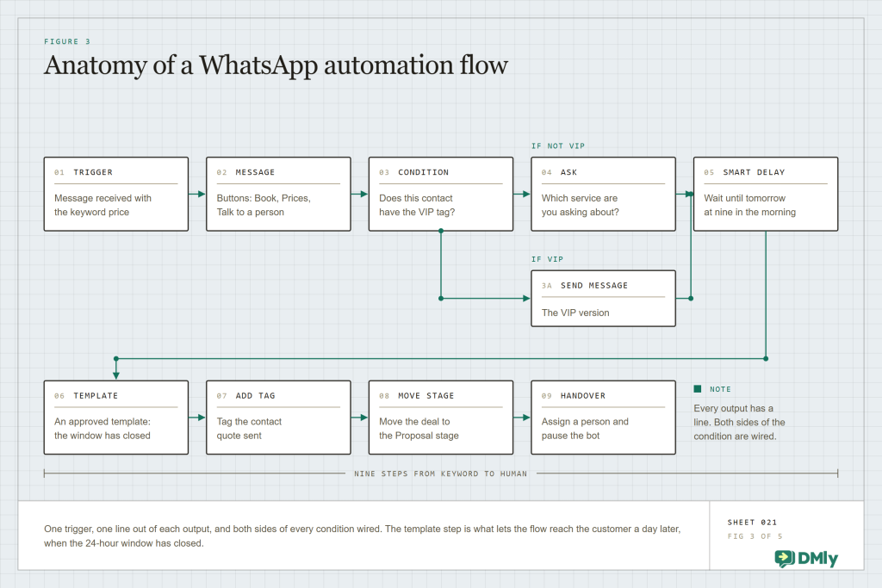Click the 'FIGURE 3' label
Viewport: 882px width, 588px height.
(67, 41)
